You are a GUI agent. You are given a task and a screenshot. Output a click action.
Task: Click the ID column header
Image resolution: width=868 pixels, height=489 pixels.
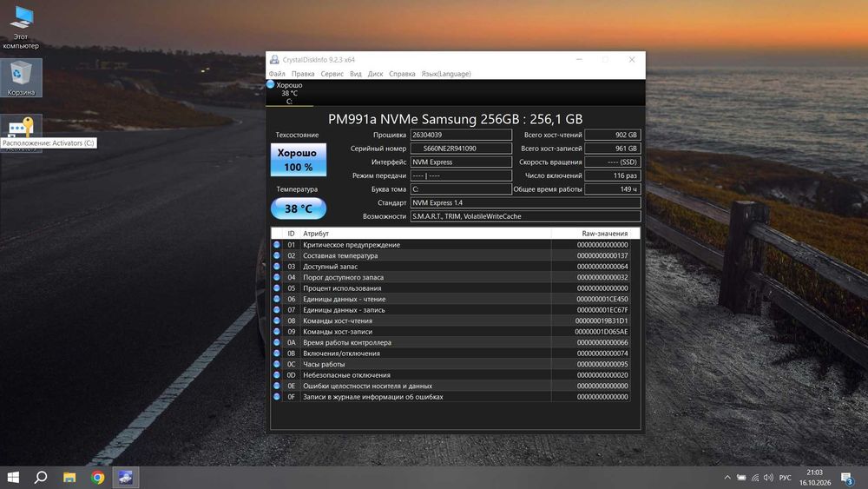(291, 233)
